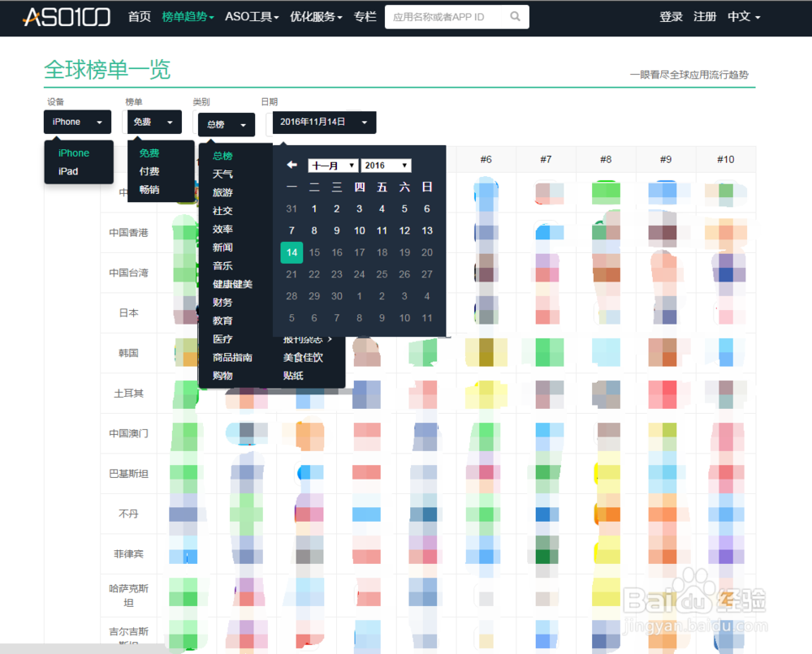Click the 巴基斯坦 row label
This screenshot has width=812, height=654.
pos(128,473)
